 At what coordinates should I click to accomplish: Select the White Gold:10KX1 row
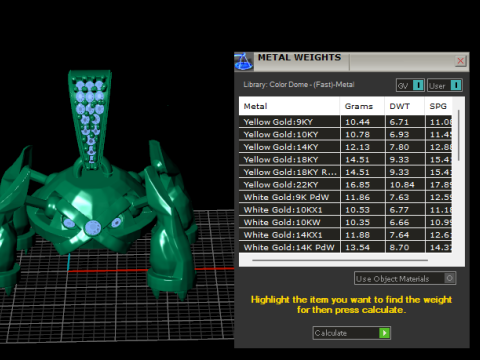pyautogui.click(x=345, y=210)
